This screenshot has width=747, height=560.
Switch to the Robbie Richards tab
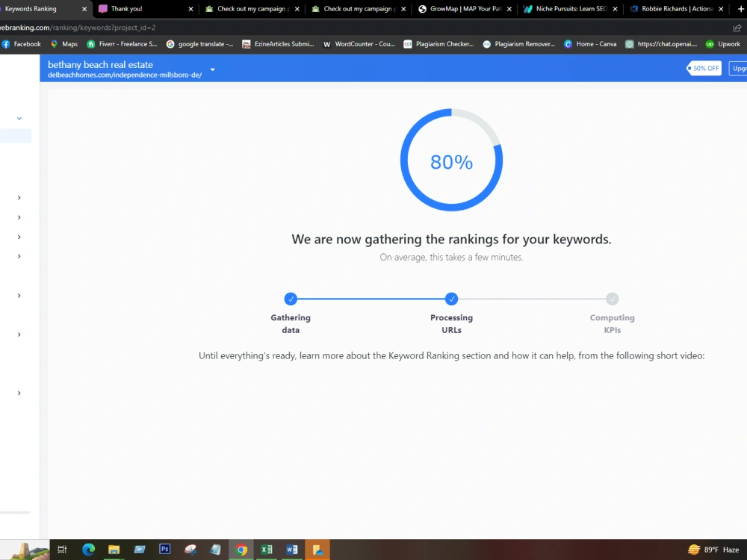pos(675,8)
